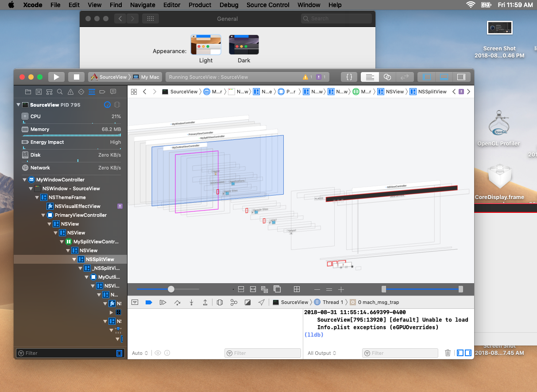
Task: Click 0 mach_msg_trap stack frame
Action: point(375,302)
